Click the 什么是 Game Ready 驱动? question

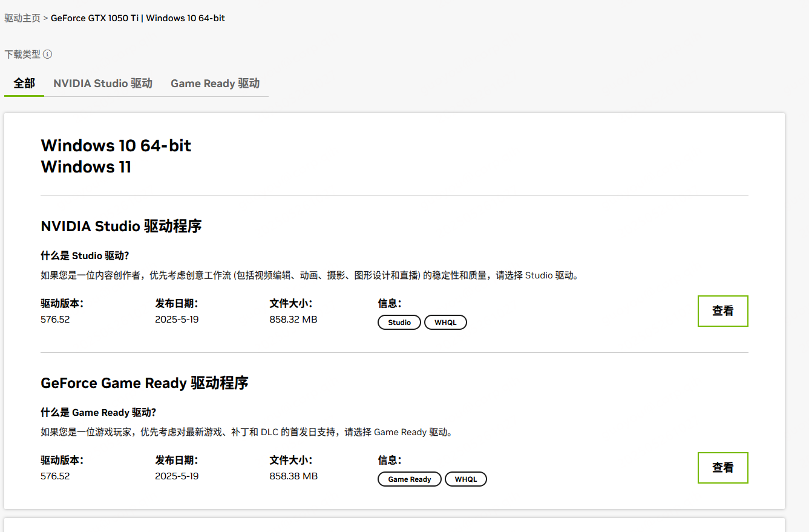pos(99,413)
